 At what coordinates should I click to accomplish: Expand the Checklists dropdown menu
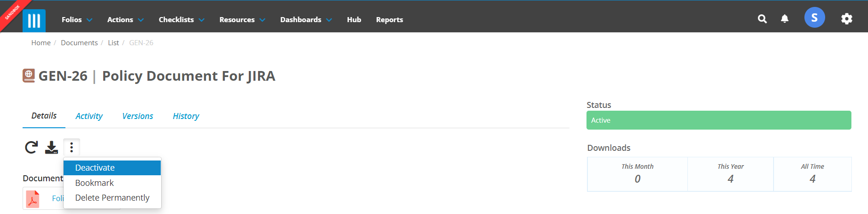click(x=182, y=19)
